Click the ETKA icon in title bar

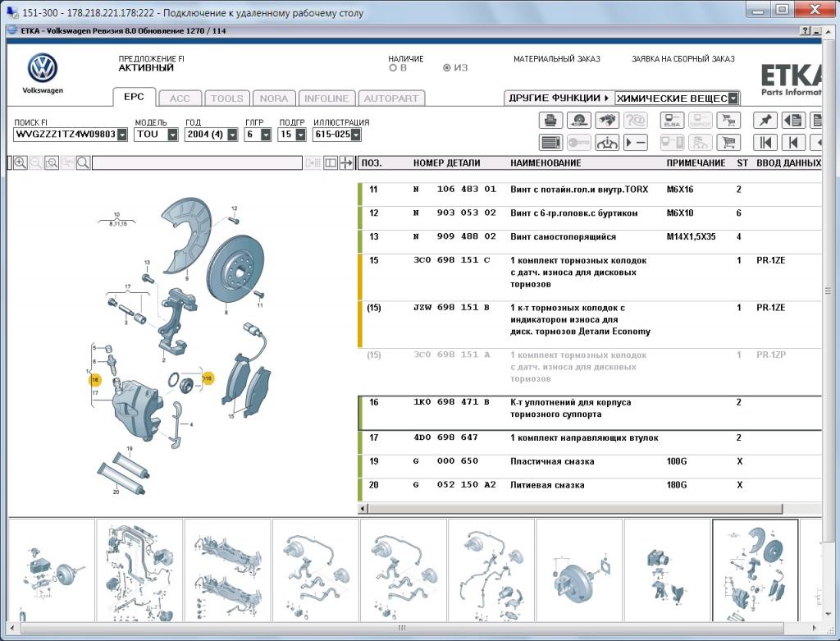coord(12,30)
